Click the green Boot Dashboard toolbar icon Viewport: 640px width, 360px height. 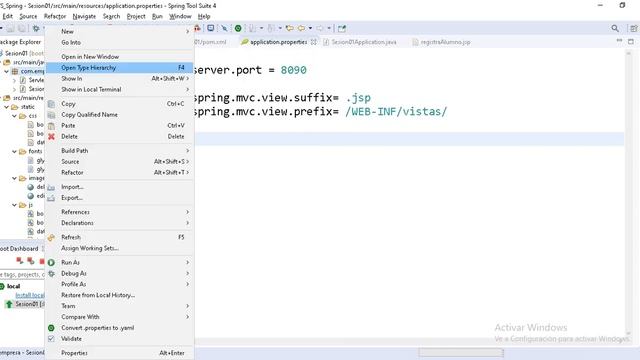pos(238,28)
